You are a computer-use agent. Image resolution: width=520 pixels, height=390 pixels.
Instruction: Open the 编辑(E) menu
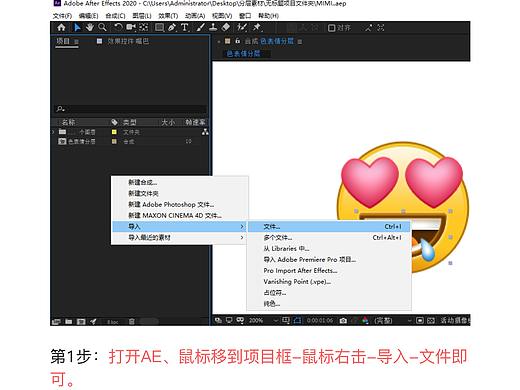tap(89, 16)
